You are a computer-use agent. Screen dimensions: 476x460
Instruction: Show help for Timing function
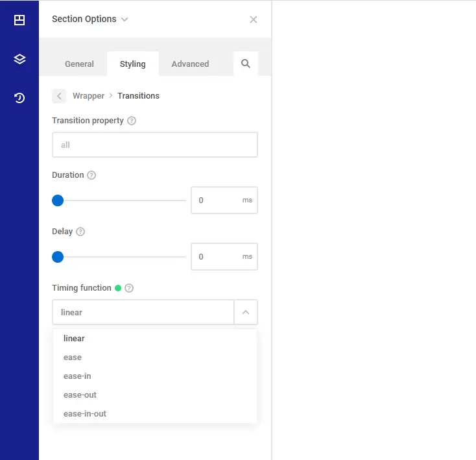[x=129, y=288]
